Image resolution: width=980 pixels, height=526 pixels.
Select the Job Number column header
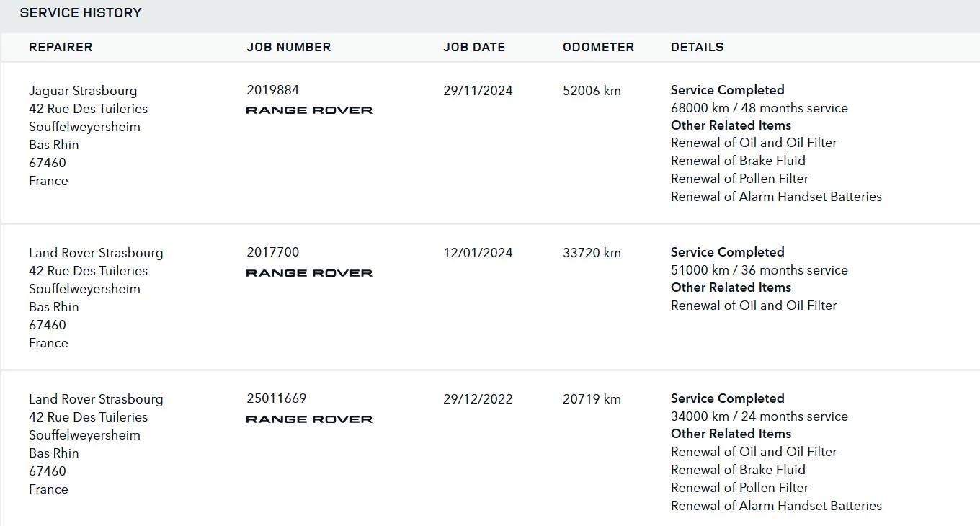click(289, 47)
